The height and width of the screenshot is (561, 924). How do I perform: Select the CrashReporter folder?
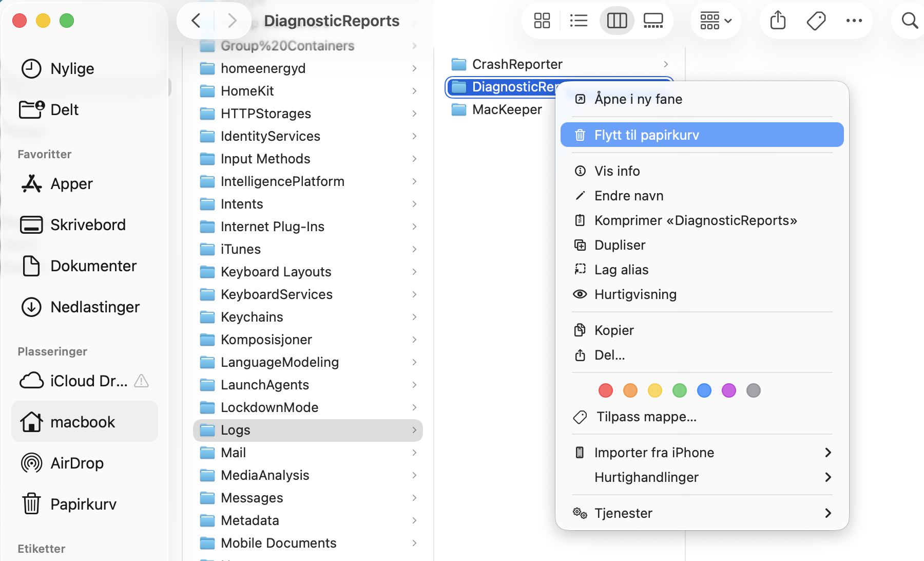point(560,64)
